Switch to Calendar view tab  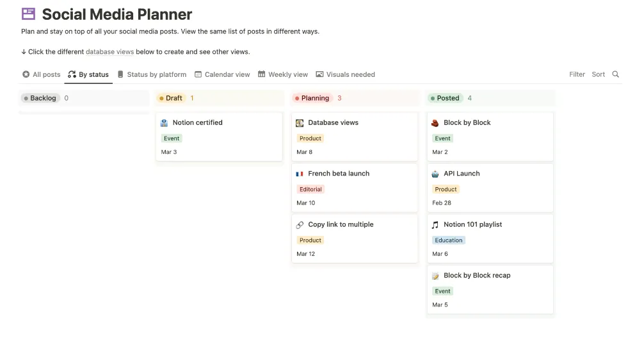point(222,74)
